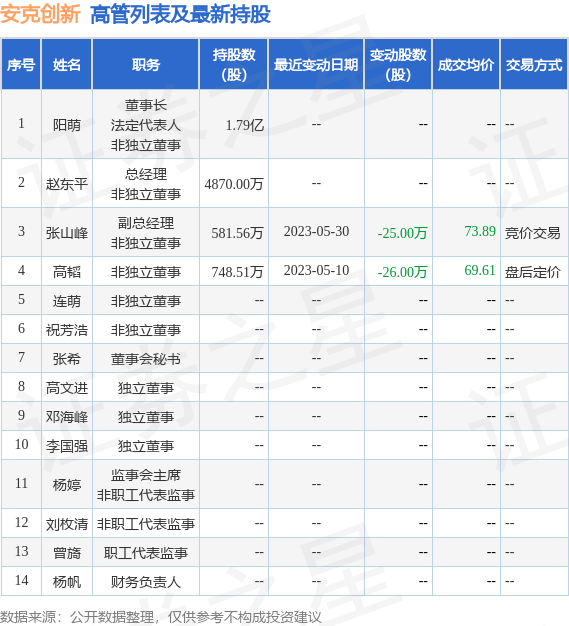The width and height of the screenshot is (569, 626).
Task: Click the name 杨婷
Action: click(x=67, y=485)
